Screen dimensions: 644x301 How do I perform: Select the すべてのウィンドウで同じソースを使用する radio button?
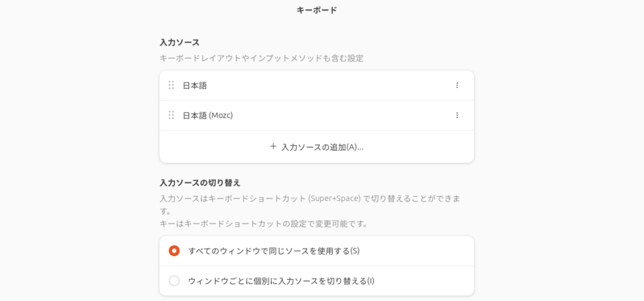tap(174, 251)
